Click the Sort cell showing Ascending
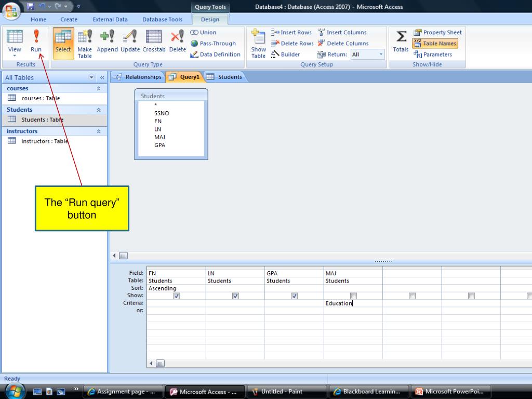532x399 pixels. 176,288
